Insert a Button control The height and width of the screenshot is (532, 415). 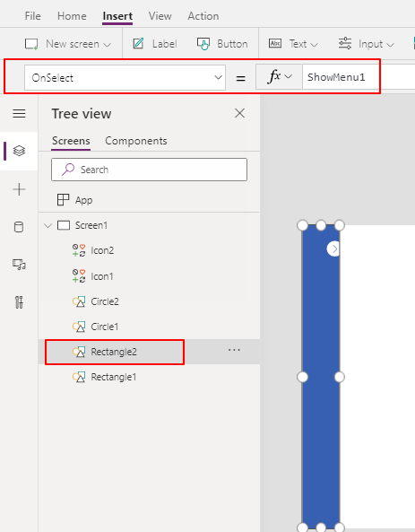(222, 44)
